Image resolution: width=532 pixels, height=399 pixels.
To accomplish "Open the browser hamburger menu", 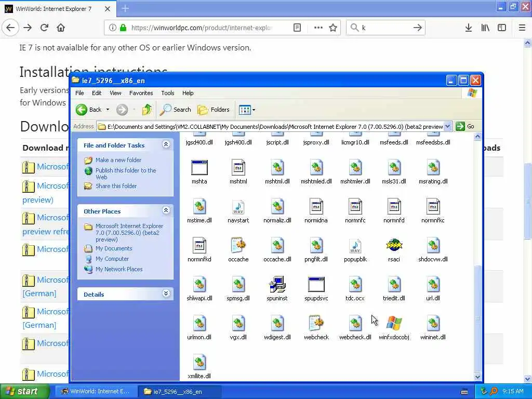I will click(x=522, y=28).
